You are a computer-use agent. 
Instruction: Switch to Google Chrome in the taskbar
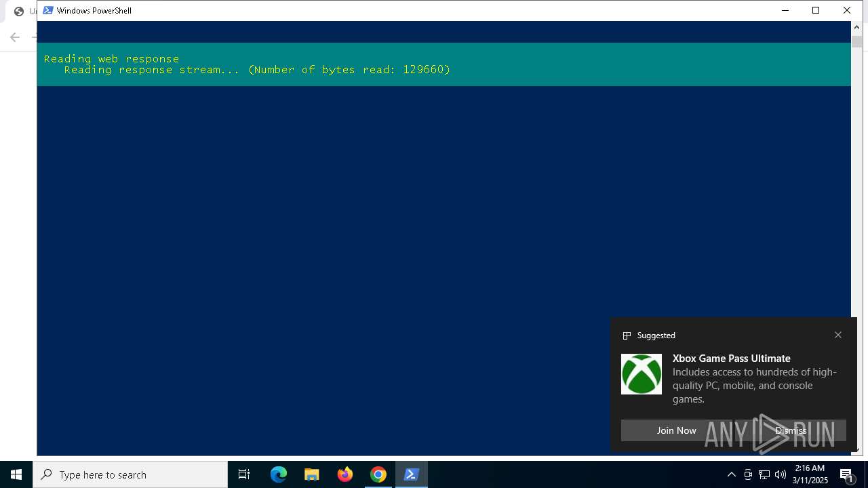click(378, 474)
